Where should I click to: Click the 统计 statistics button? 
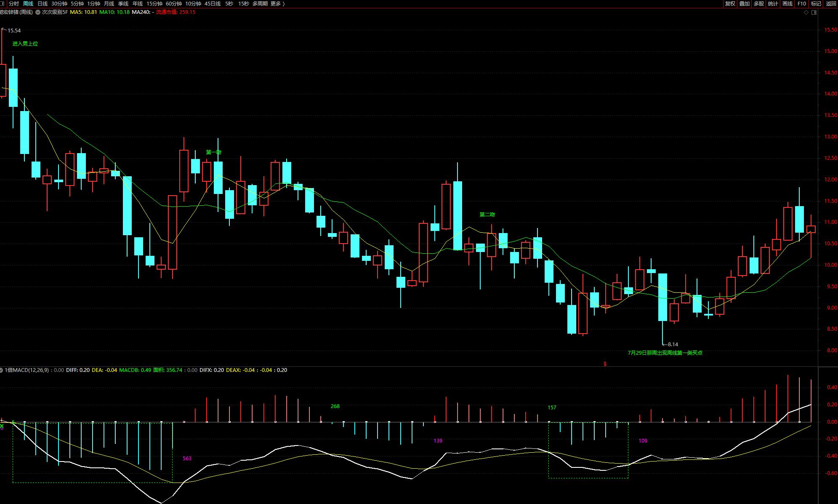point(773,4)
